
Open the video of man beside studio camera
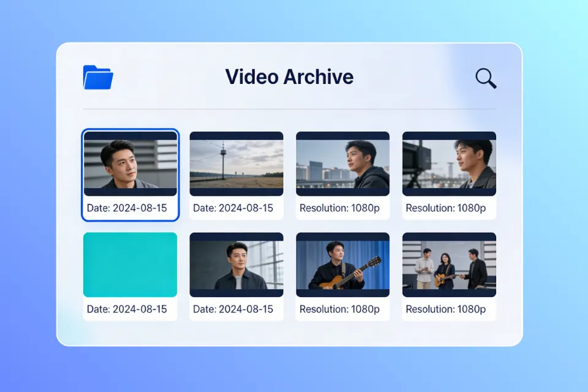(449, 164)
